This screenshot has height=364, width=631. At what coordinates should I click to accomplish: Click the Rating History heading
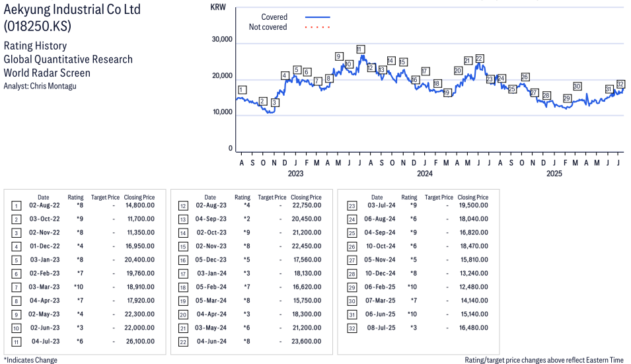click(35, 46)
